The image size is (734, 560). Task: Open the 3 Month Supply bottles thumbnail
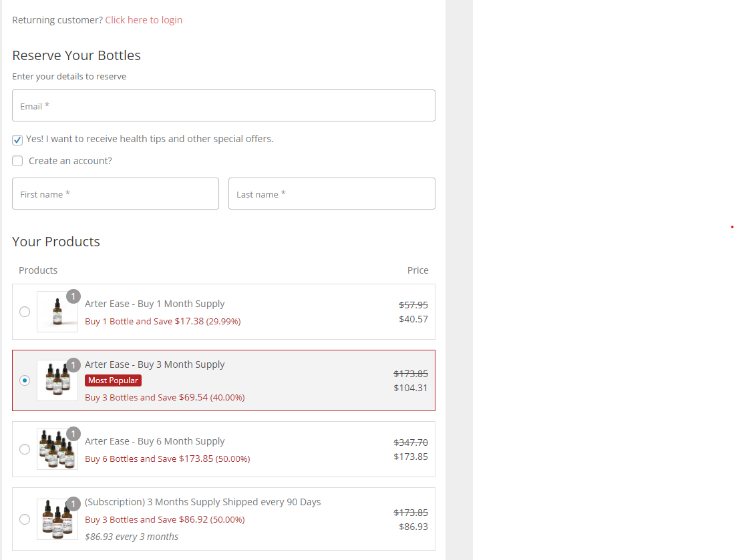pyautogui.click(x=57, y=381)
